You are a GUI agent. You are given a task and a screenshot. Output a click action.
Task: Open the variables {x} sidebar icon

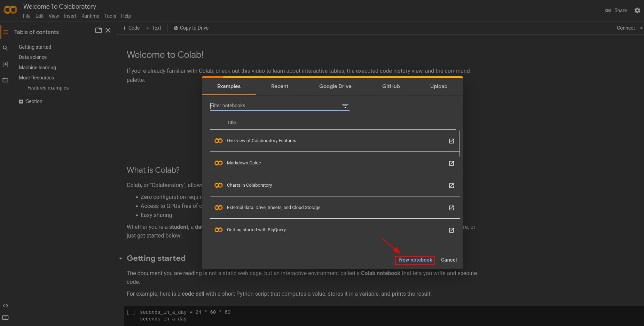(5, 64)
